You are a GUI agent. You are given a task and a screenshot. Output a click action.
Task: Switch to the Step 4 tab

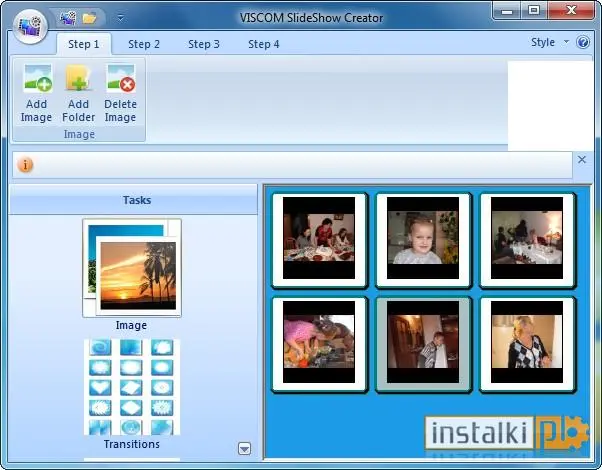(x=264, y=44)
